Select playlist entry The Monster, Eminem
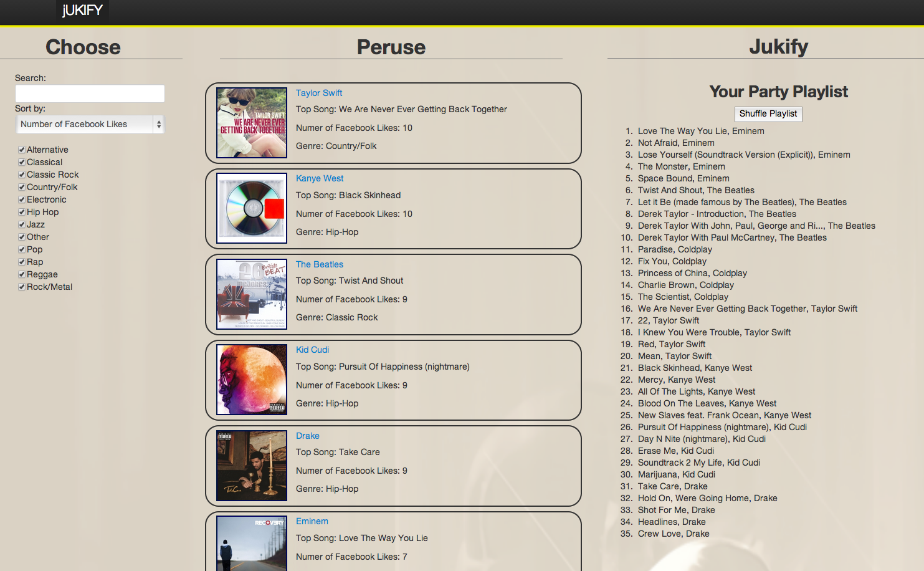 pyautogui.click(x=682, y=166)
